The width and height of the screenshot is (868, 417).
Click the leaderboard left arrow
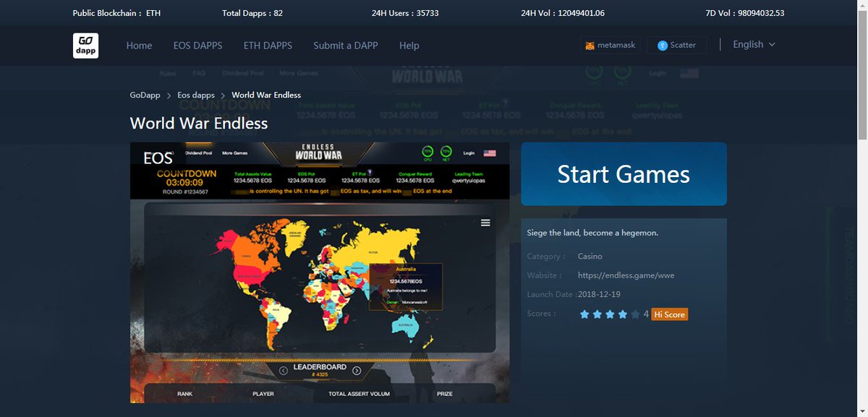click(x=284, y=371)
